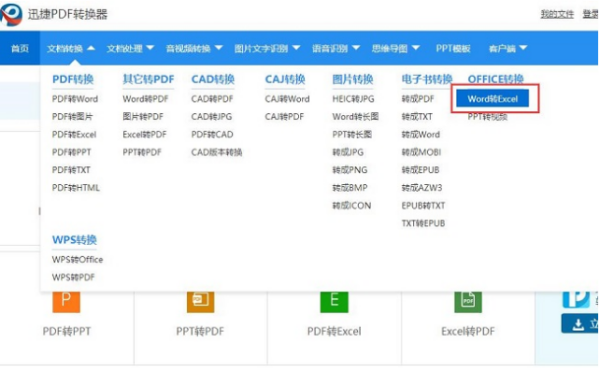Select 转成EPUB option
This screenshot has height=372, width=600.
(x=421, y=170)
